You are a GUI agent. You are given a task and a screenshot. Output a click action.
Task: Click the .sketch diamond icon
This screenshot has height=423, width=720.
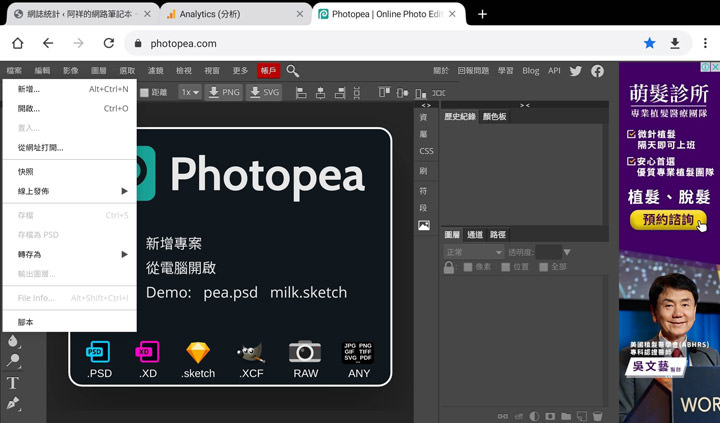(x=198, y=352)
